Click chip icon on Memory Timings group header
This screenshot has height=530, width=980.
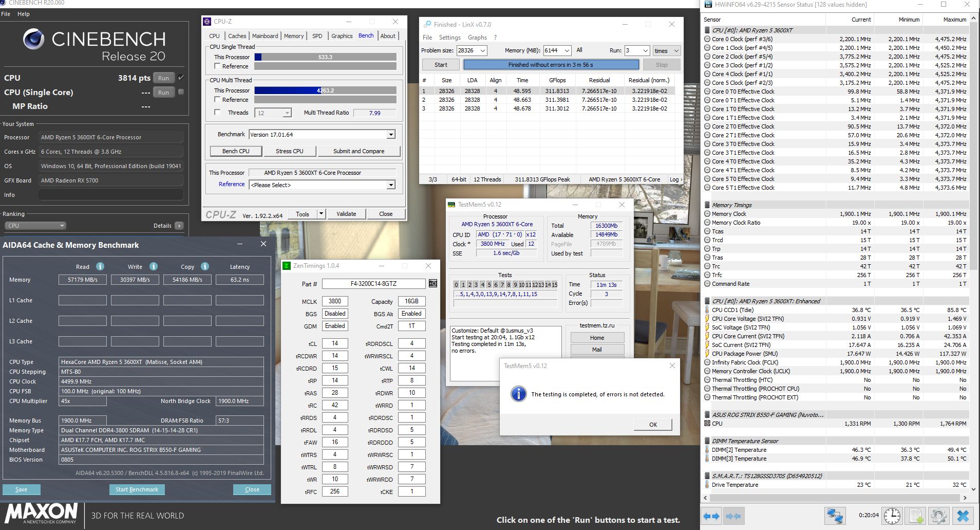click(x=707, y=205)
